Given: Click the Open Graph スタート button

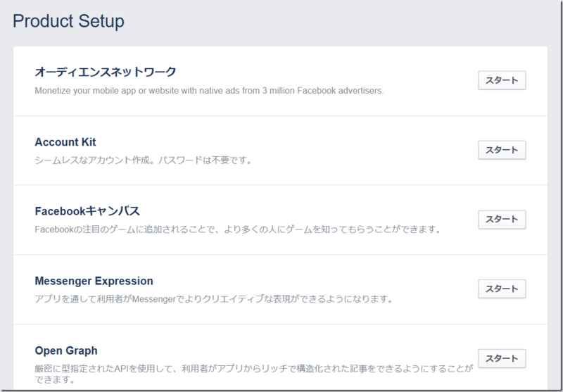Looking at the screenshot, I should tap(502, 358).
